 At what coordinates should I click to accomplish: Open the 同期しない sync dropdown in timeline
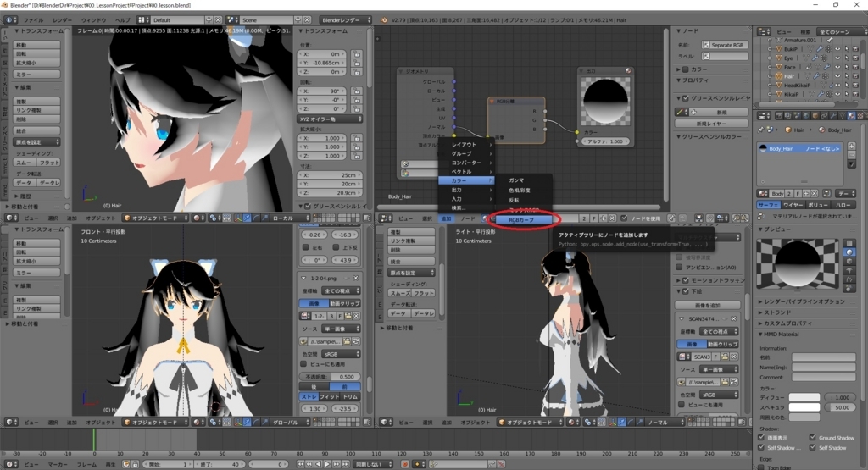click(374, 464)
